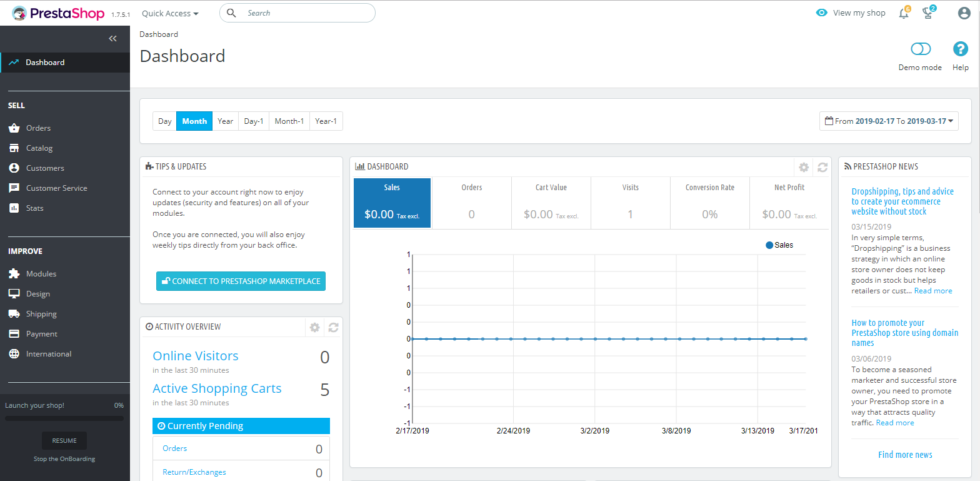Click the Customers person icon in the sidebar
This screenshot has width=980, height=481.
pos(14,168)
